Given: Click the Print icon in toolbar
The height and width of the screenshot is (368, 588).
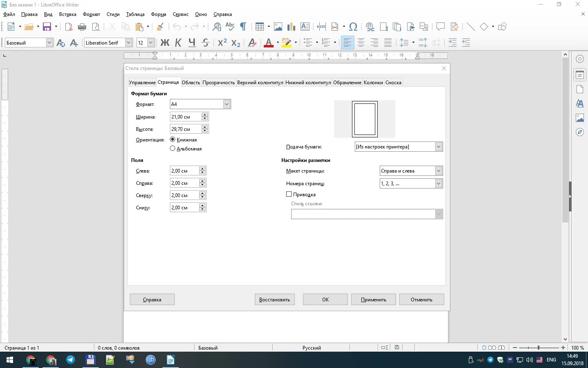Looking at the screenshot, I should [82, 27].
